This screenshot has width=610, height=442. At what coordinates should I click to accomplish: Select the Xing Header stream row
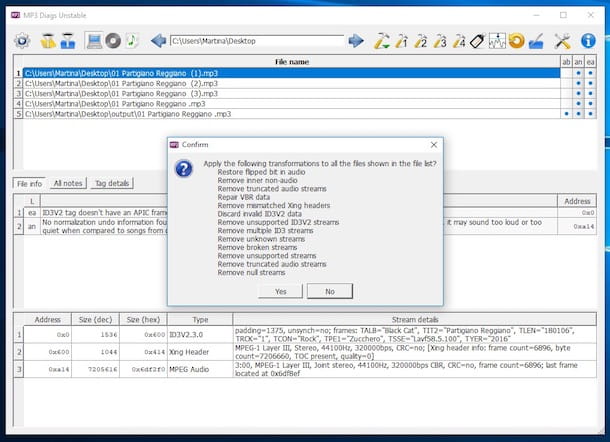[310, 352]
